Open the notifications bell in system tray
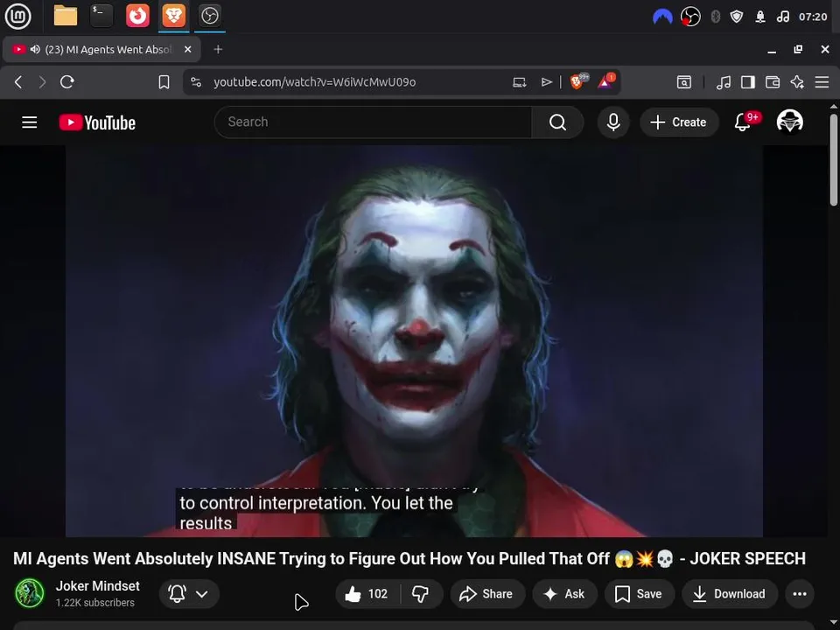Viewport: 840px width, 630px height. [760, 17]
